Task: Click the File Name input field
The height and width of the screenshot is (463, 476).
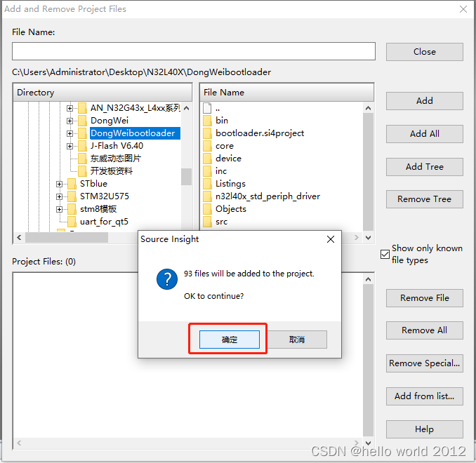Action: point(194,51)
